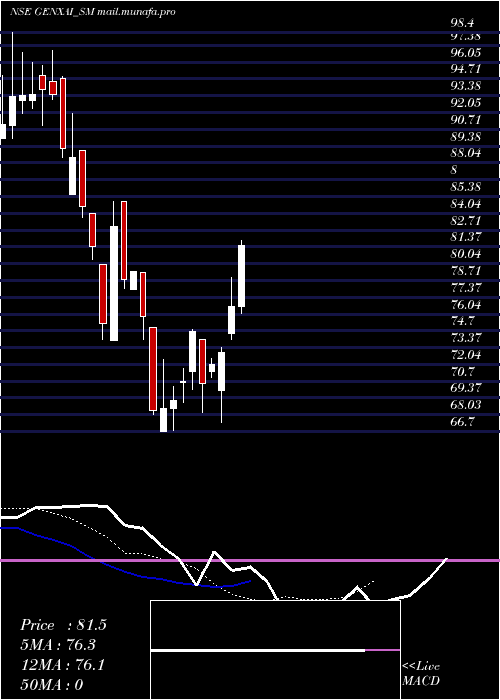500x700 pixels.
Task: Click the 98.4 price axis label
Action: tap(462, 23)
